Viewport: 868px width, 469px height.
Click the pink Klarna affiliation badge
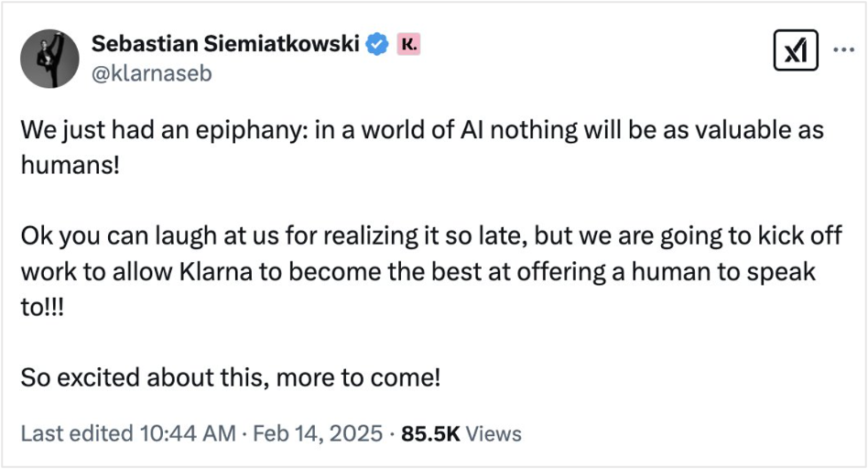pyautogui.click(x=407, y=43)
